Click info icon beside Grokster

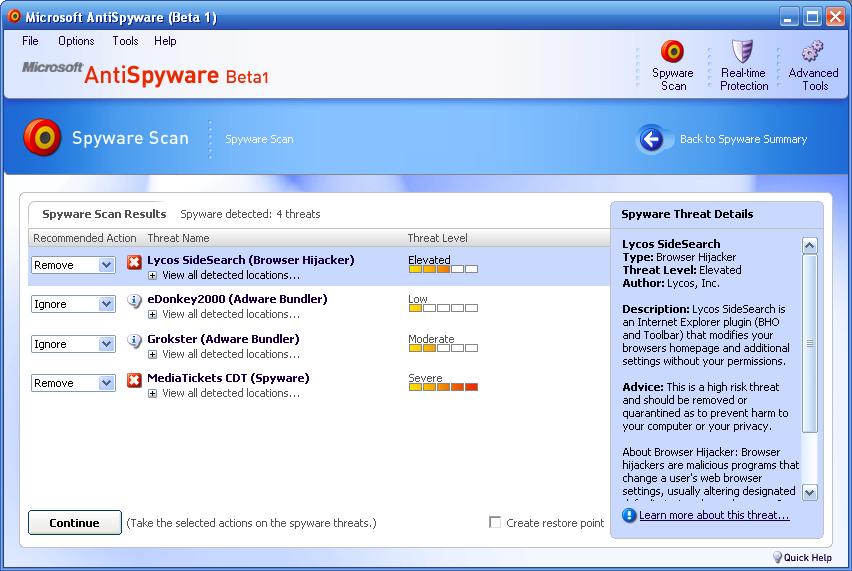tap(134, 341)
